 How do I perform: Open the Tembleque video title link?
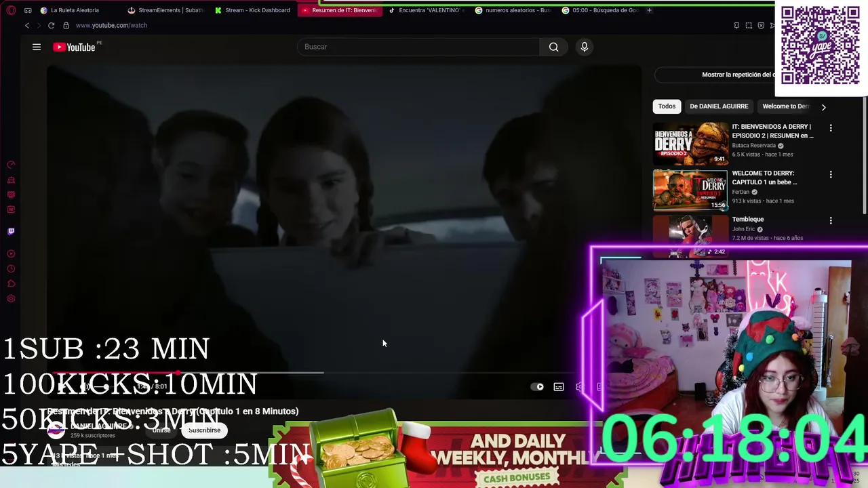point(748,220)
